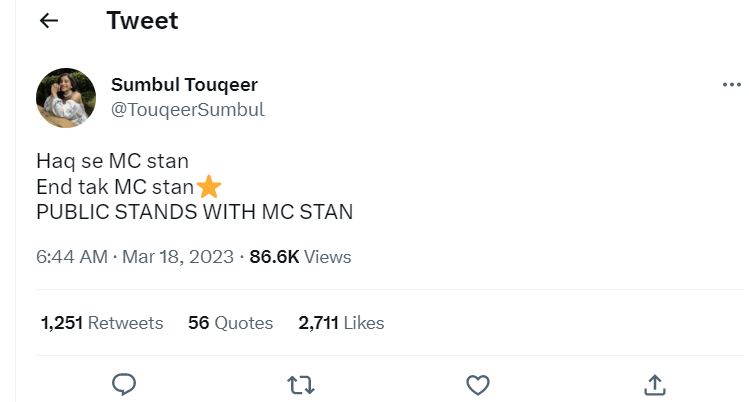Click the 'PUBLIC STANDS WITH MC STAN' text
This screenshot has height=402, width=749.
tap(194, 212)
